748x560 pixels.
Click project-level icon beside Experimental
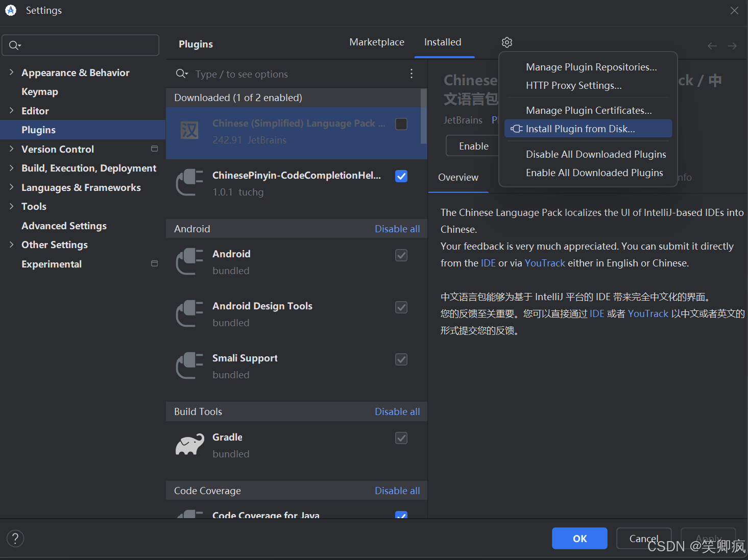pyautogui.click(x=154, y=263)
